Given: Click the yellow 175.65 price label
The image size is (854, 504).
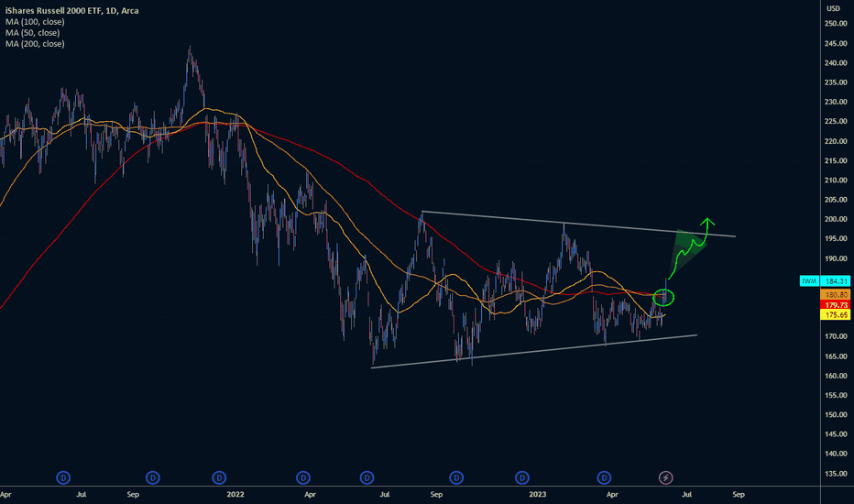Looking at the screenshot, I should (x=836, y=315).
